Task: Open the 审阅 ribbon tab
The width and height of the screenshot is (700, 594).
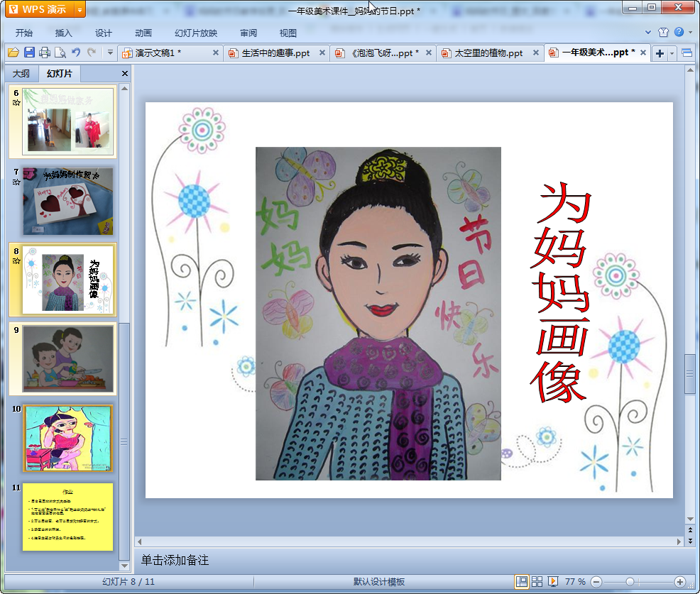Action: coord(248,33)
